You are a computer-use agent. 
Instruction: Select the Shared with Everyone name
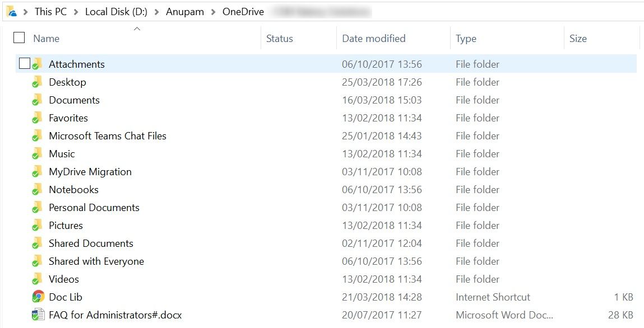coord(96,261)
